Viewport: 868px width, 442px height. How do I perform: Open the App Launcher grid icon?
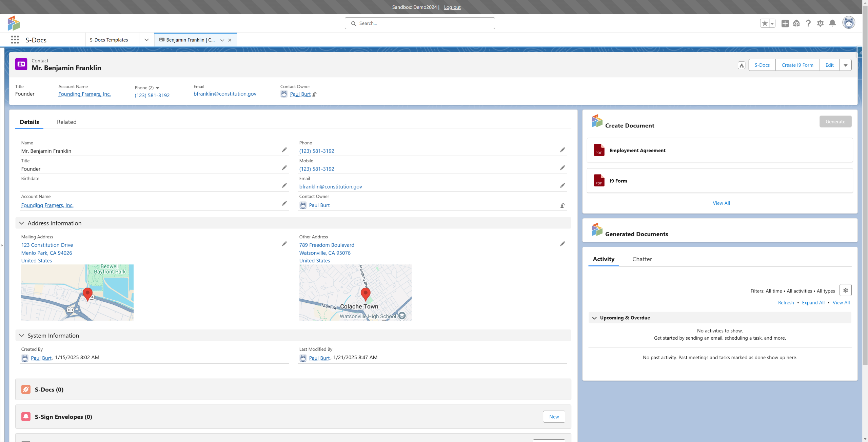click(15, 40)
